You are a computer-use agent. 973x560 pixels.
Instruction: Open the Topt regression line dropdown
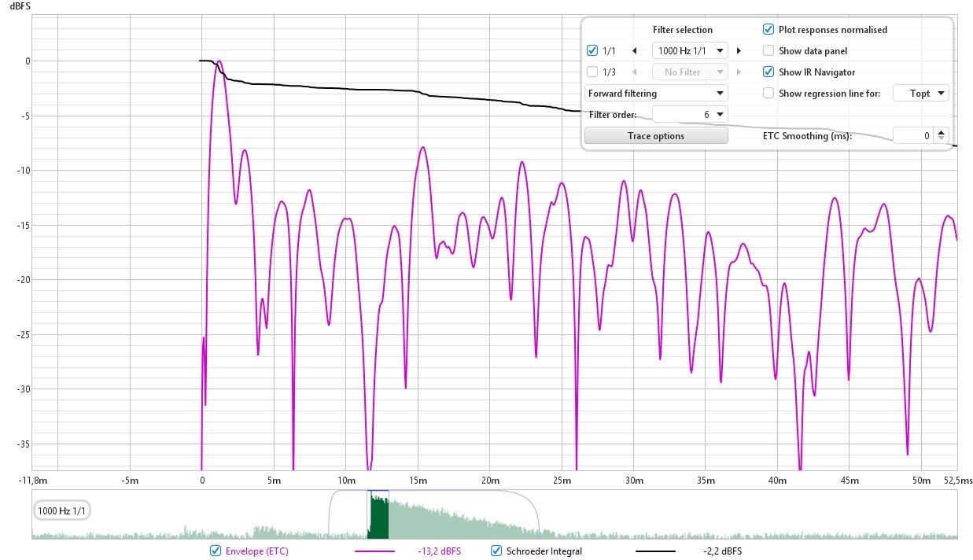coord(921,94)
